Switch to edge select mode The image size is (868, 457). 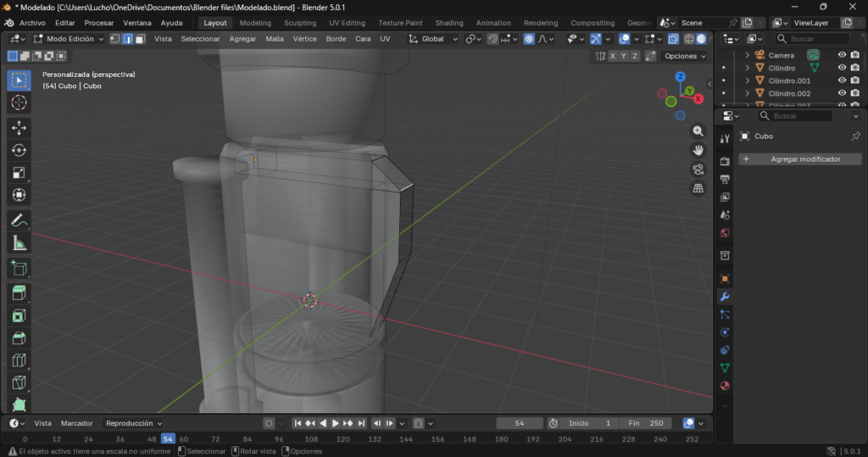pos(128,39)
